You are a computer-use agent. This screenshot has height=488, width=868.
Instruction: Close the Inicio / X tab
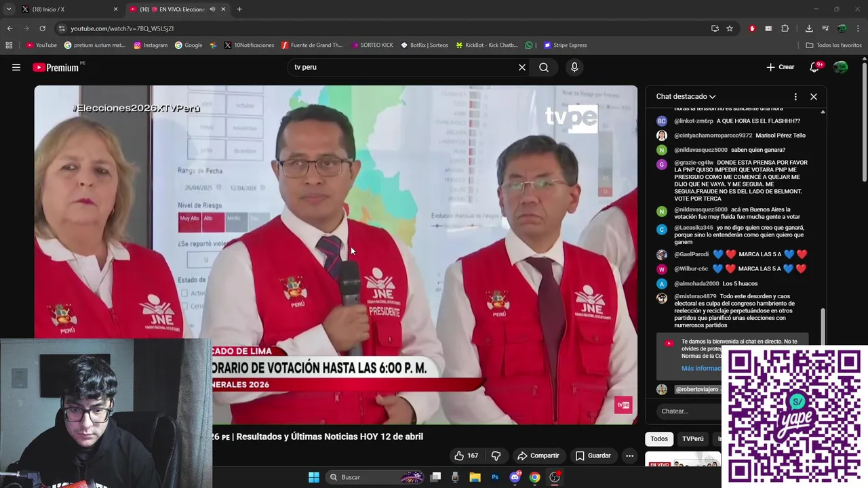(x=115, y=9)
